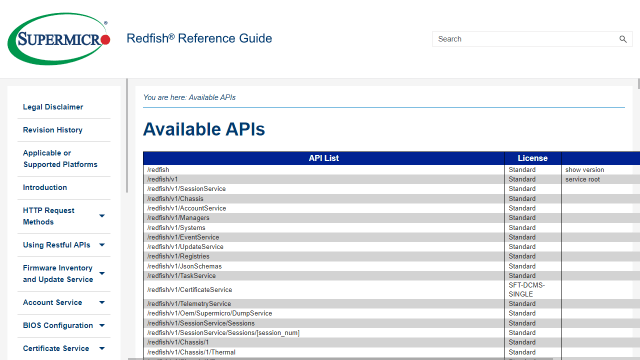Viewport: 640px width, 360px height.
Task: Expand the HTTP Request Methods submenu arrow
Action: pos(102,216)
